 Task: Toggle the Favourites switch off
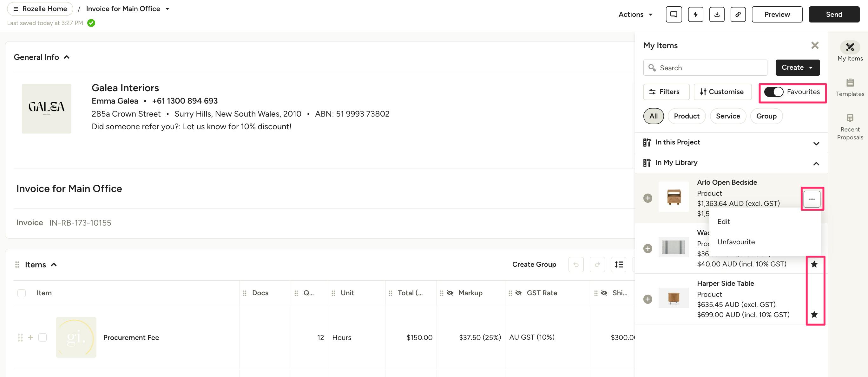click(x=773, y=92)
